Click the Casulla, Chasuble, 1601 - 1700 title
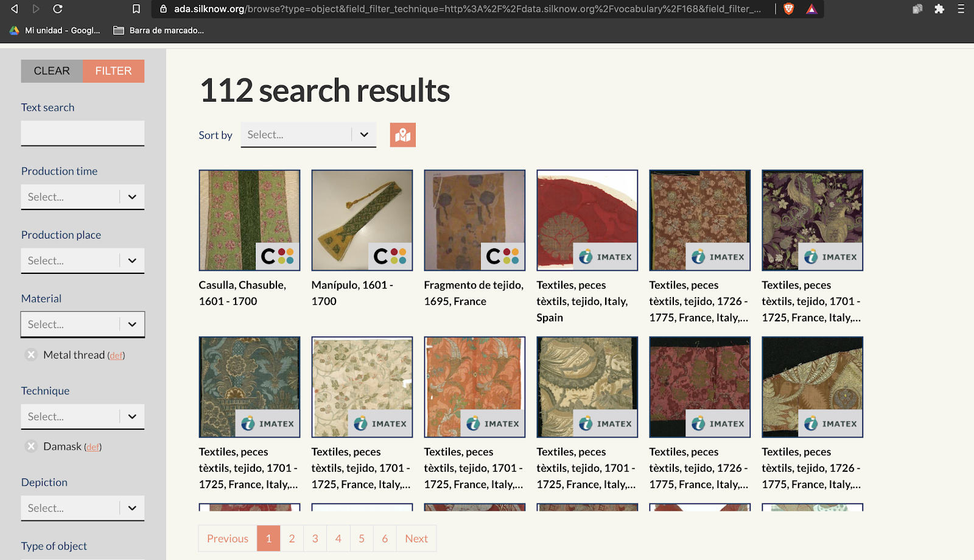 pos(242,293)
